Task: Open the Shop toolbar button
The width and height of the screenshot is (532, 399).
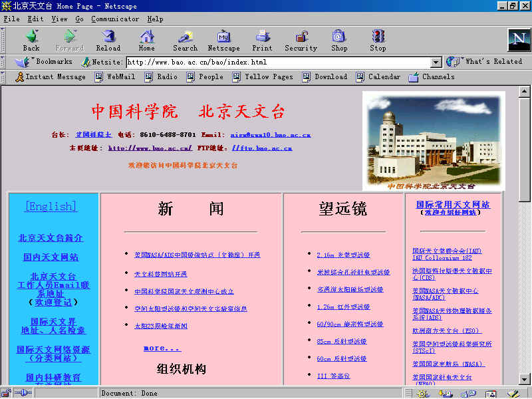Action: [x=339, y=41]
